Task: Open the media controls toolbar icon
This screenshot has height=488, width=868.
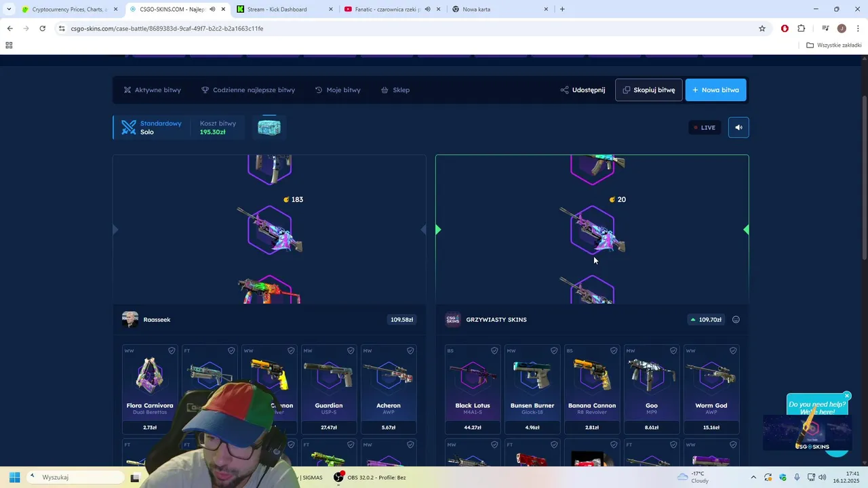Action: click(825, 28)
